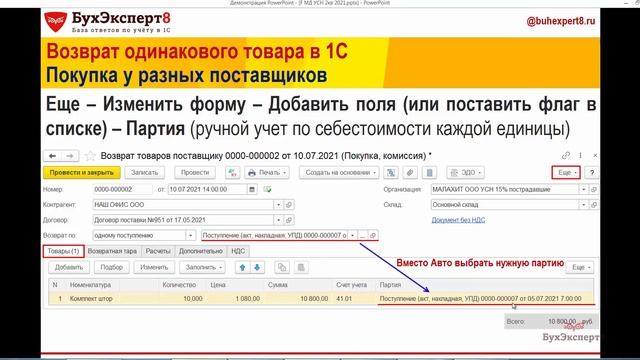Click the Провести button
This screenshot has width=640, height=360.
click(x=195, y=173)
